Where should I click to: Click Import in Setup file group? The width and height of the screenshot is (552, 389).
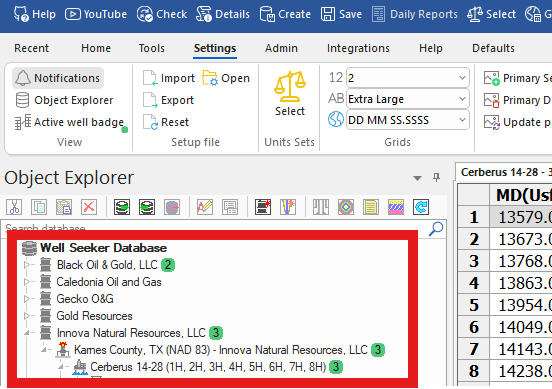point(169,78)
